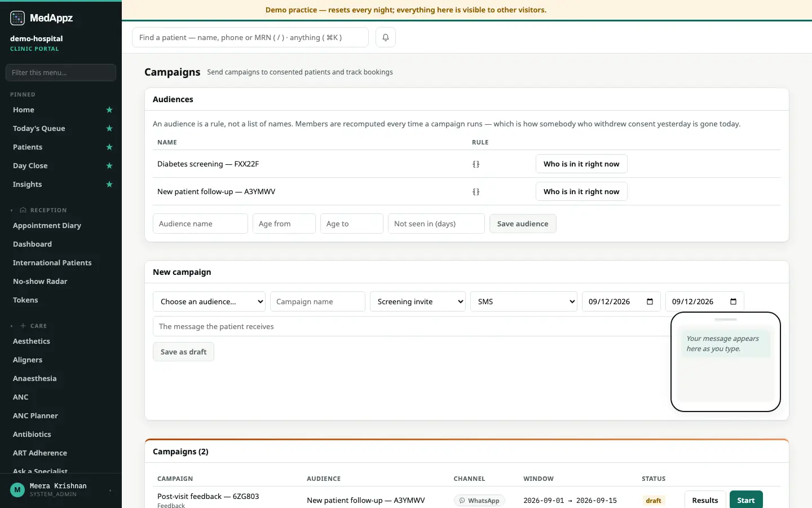Navigate to Patients
This screenshot has height=508, width=812.
tap(28, 147)
